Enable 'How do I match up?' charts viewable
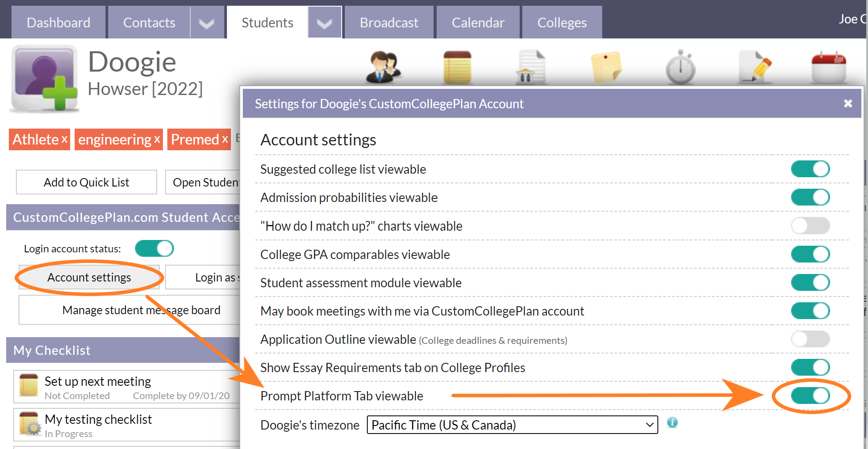 point(810,225)
